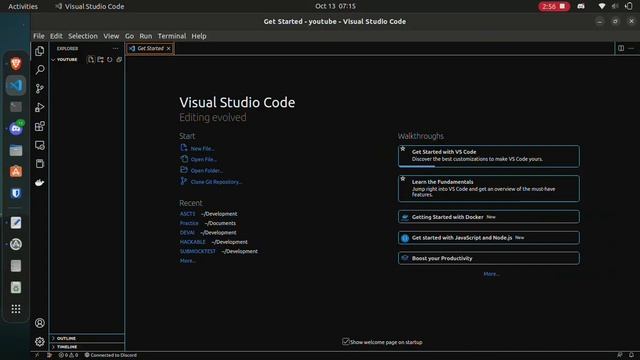Create a new file in YOUTUBE folder
The height and width of the screenshot is (360, 640).
click(x=91, y=60)
